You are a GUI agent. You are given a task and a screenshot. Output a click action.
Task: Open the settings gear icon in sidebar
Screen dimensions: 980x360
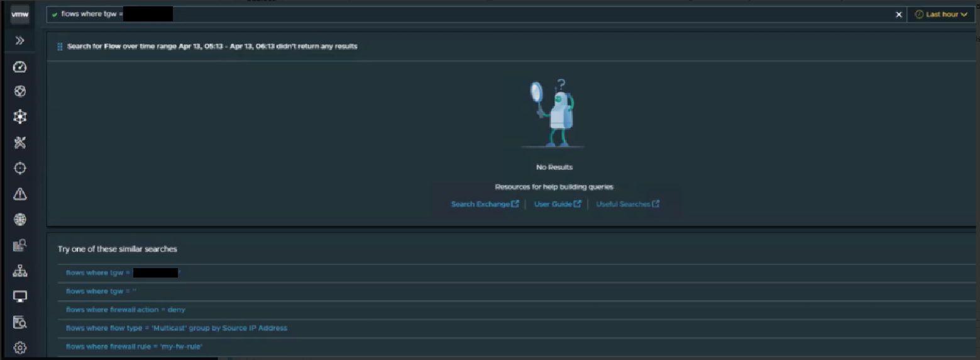20,347
